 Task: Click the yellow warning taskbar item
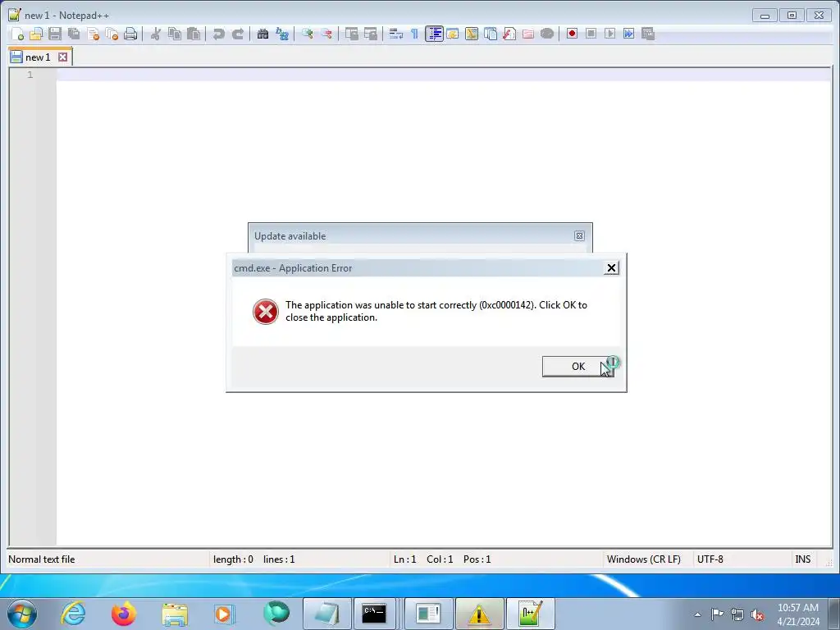pos(479,614)
